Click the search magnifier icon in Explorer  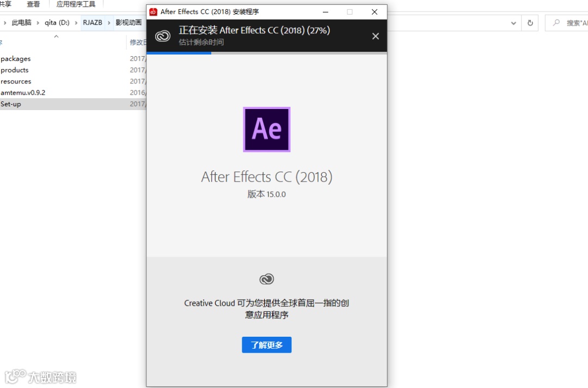[556, 23]
